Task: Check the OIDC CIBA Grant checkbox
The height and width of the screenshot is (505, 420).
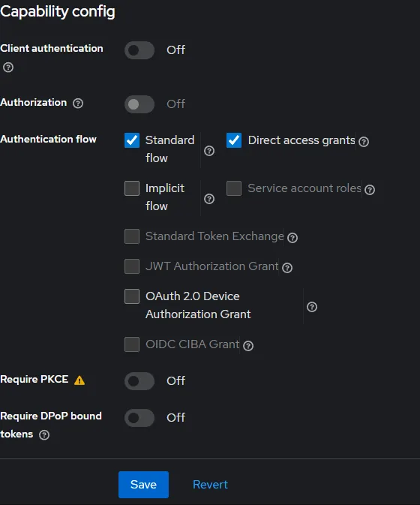Action: (132, 344)
